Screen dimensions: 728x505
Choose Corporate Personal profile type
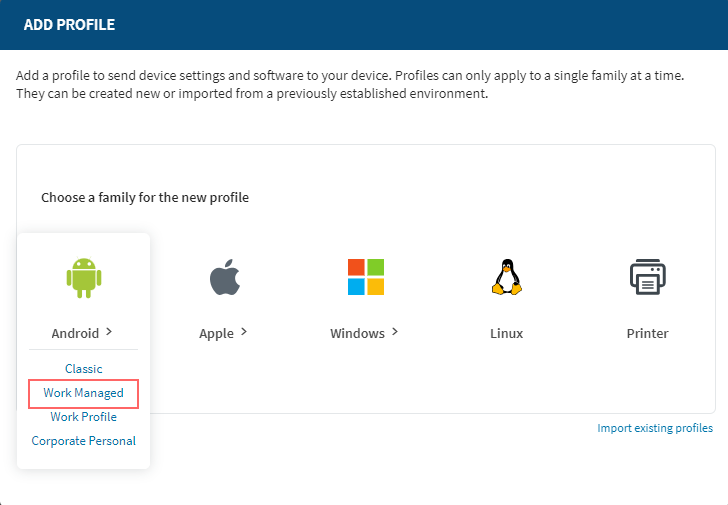click(x=84, y=441)
